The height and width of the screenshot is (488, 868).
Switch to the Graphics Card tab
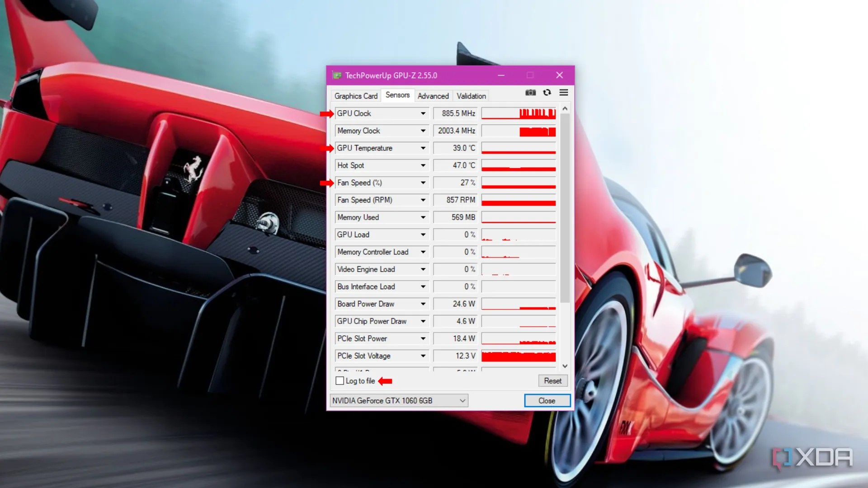click(x=355, y=96)
